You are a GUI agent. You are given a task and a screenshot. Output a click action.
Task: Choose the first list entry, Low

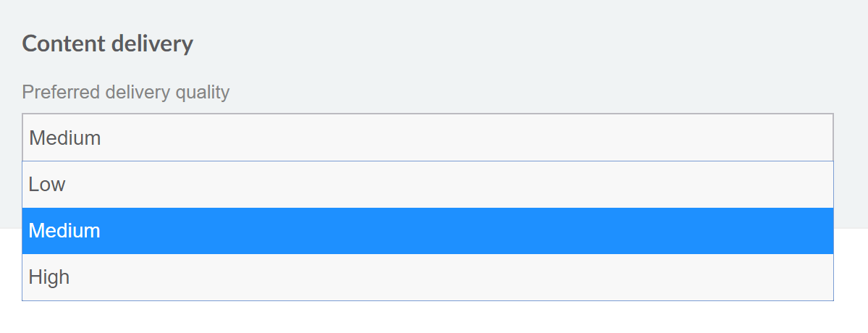(x=427, y=185)
